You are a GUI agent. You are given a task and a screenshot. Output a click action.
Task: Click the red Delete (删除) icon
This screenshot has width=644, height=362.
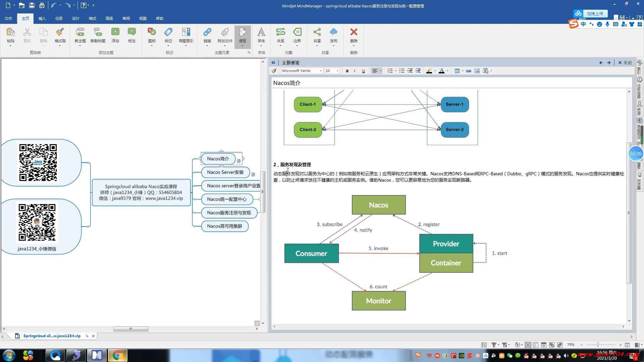coord(354,32)
